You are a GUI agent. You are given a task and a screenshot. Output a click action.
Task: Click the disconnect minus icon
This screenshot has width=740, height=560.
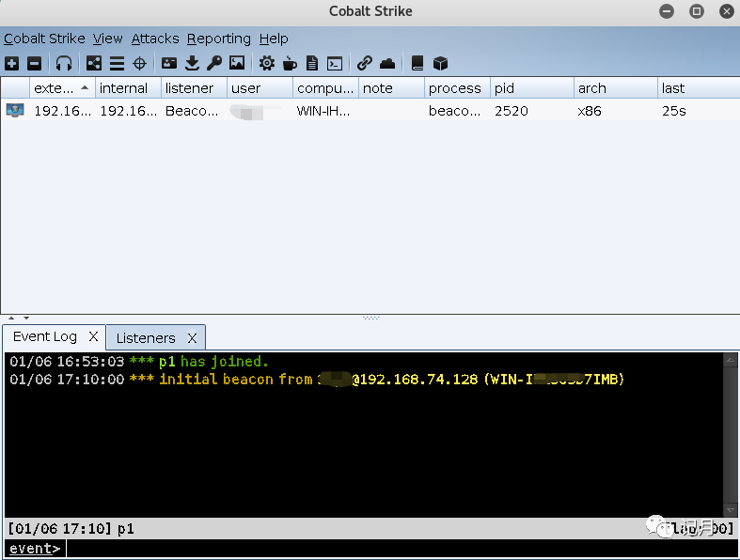34,63
